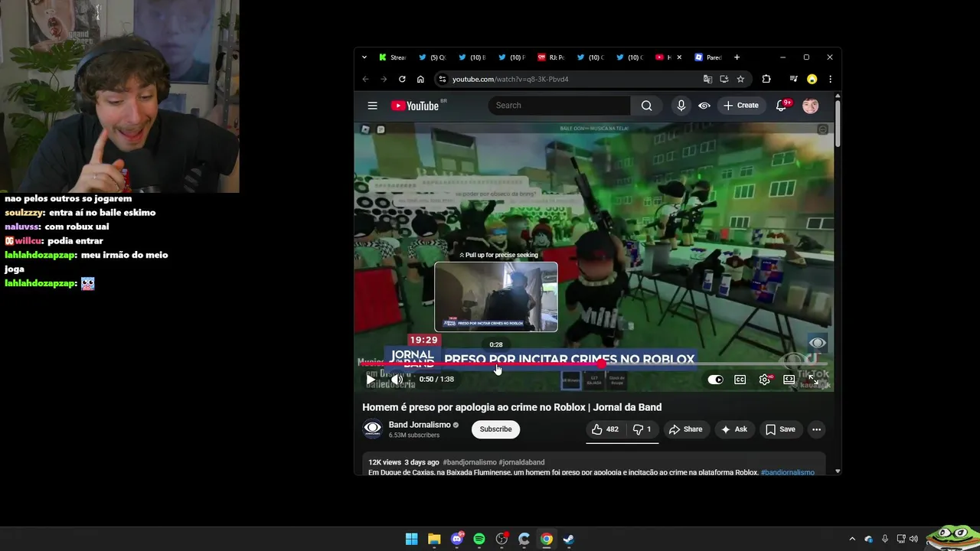Open media controls icon in Chrome toolbar

(794, 79)
